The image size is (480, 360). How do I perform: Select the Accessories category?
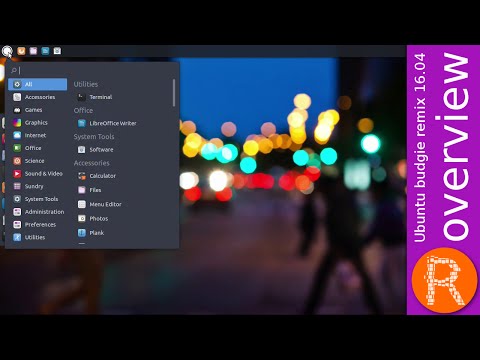[38, 97]
